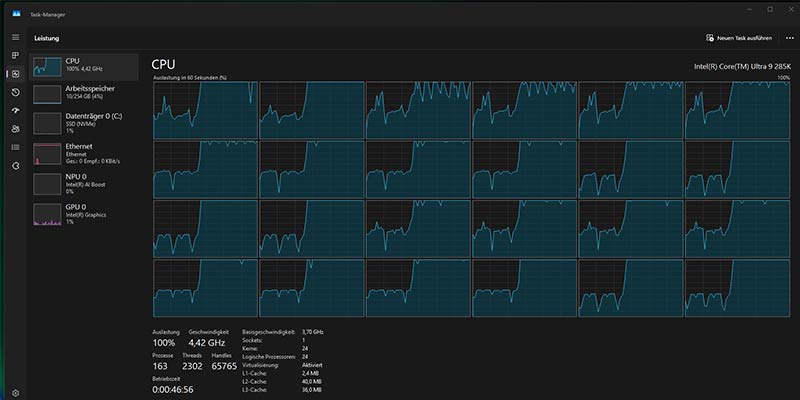
Task: Click the 'Sockets:' label
Action: [253, 340]
